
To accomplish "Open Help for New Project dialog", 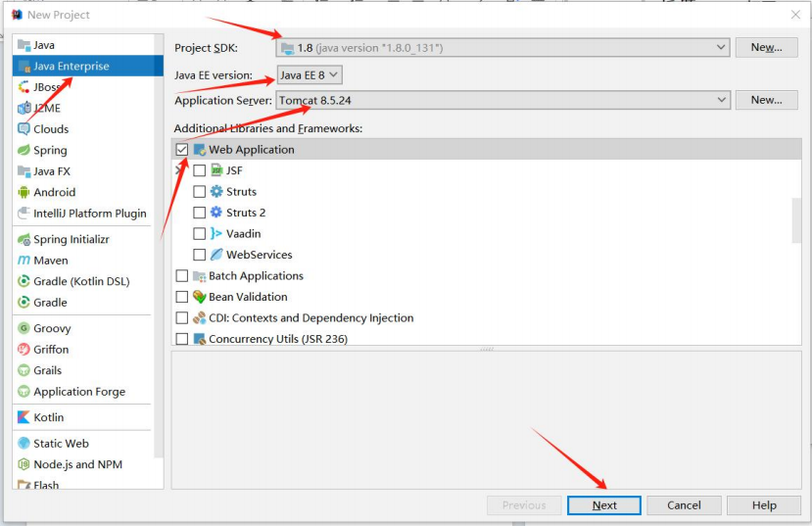I will tap(764, 505).
